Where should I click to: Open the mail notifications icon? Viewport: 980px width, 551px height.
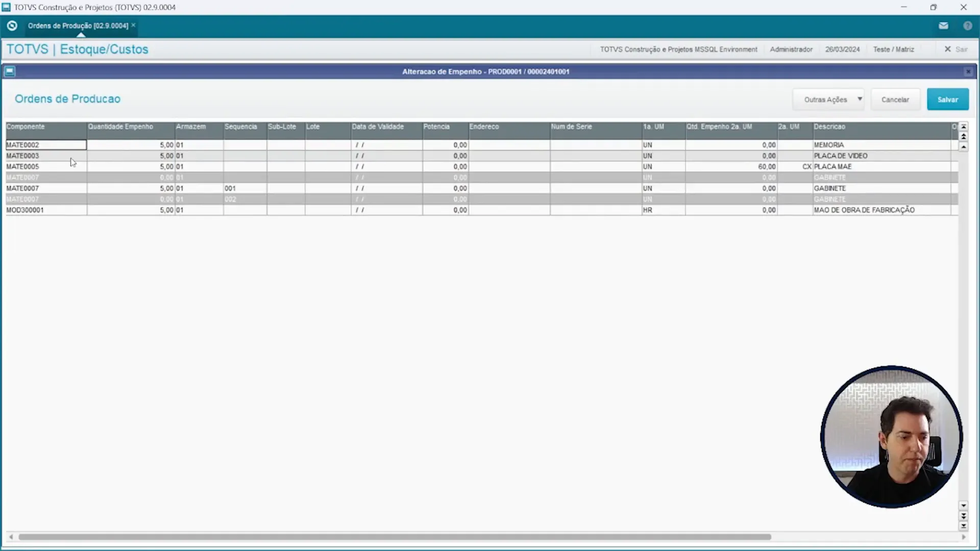(x=943, y=25)
